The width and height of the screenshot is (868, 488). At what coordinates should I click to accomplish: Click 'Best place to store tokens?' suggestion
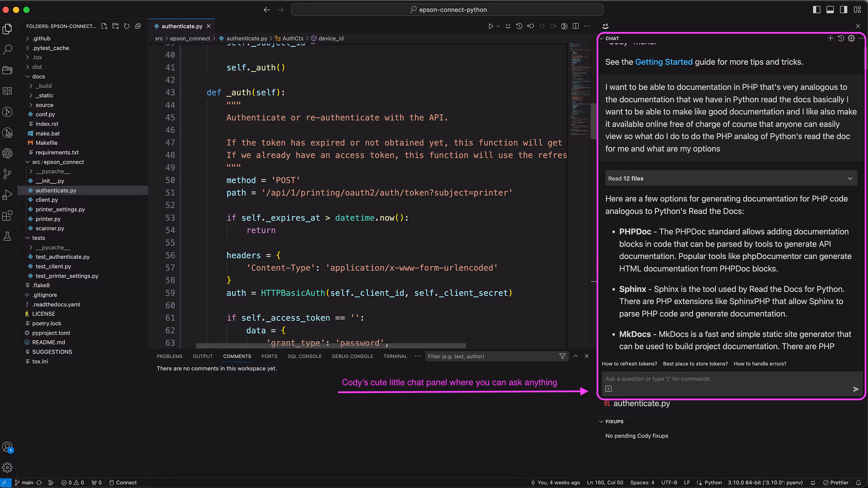point(695,364)
